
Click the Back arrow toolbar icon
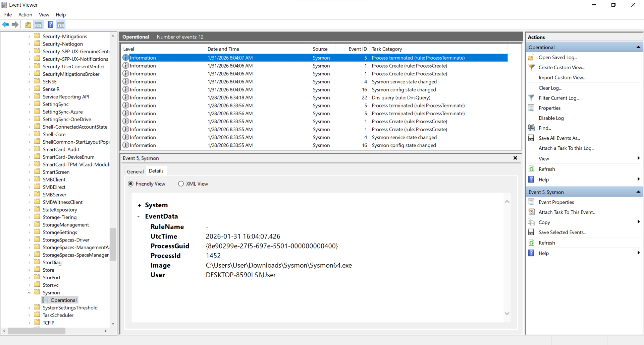tap(5, 24)
